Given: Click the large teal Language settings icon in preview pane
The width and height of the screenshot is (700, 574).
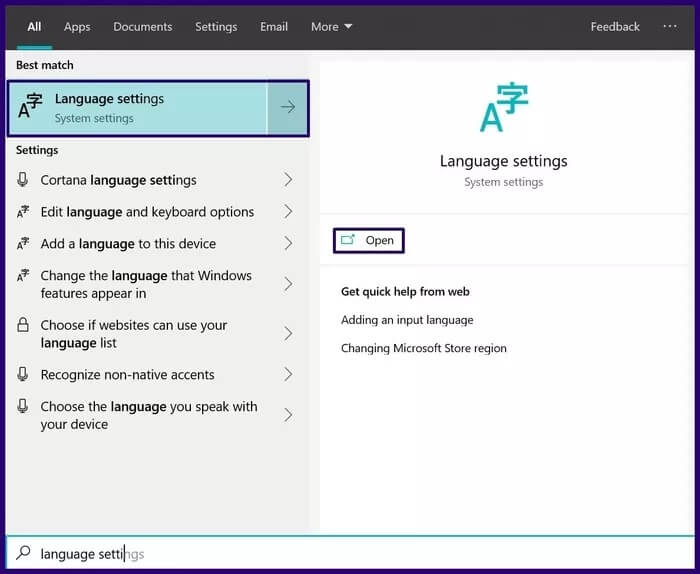Looking at the screenshot, I should [x=504, y=107].
